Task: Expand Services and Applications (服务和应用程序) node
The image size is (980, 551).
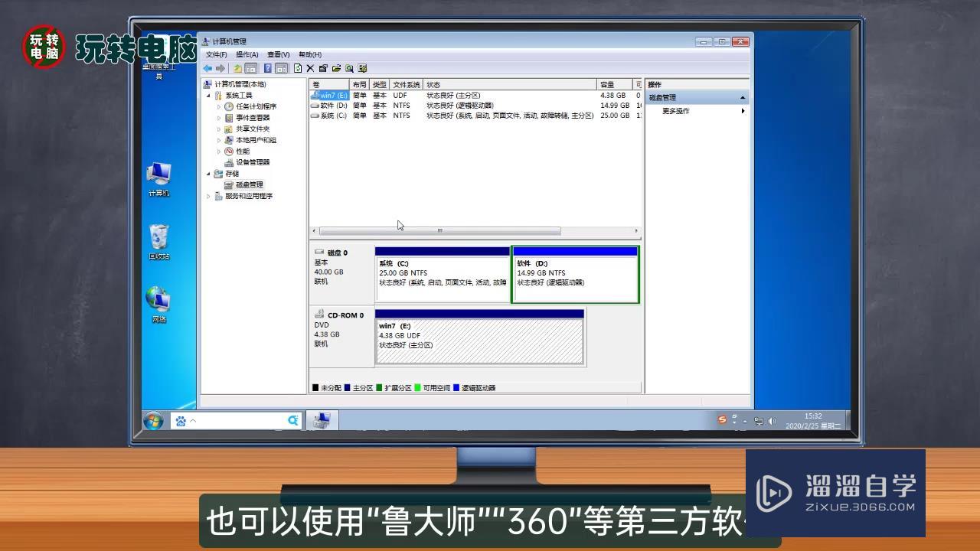Action: (208, 196)
